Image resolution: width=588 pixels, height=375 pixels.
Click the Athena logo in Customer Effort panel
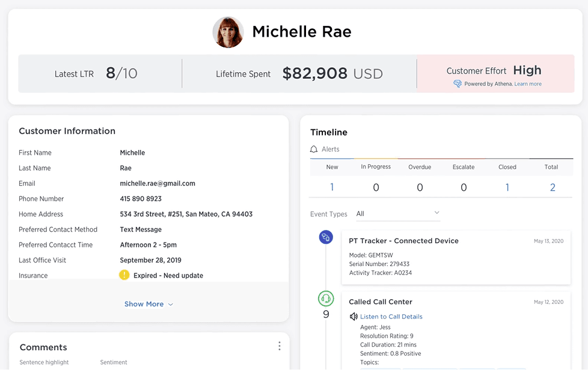pyautogui.click(x=458, y=84)
